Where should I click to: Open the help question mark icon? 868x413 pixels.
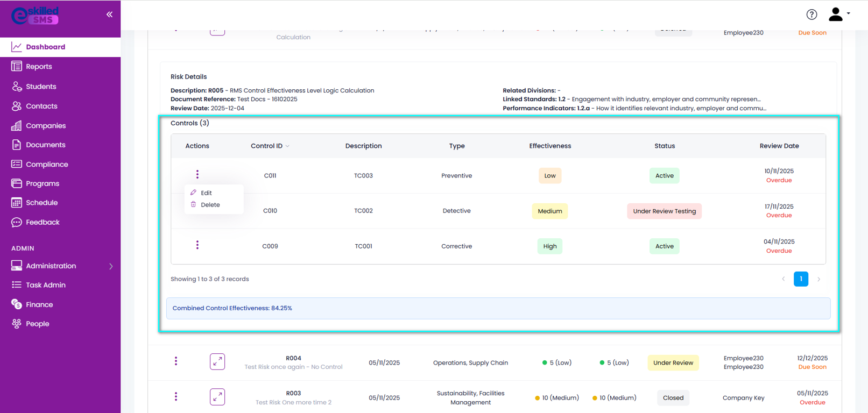(x=811, y=15)
